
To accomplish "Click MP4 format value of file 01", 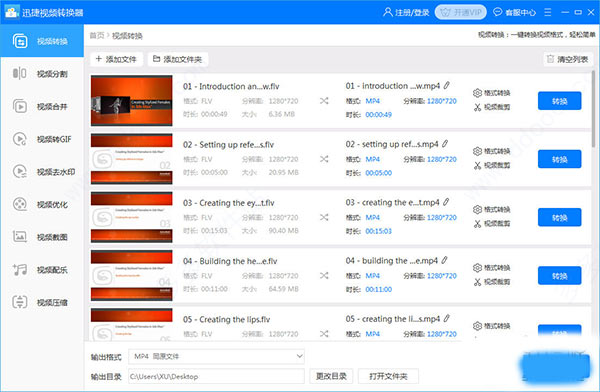I will 372,101.
